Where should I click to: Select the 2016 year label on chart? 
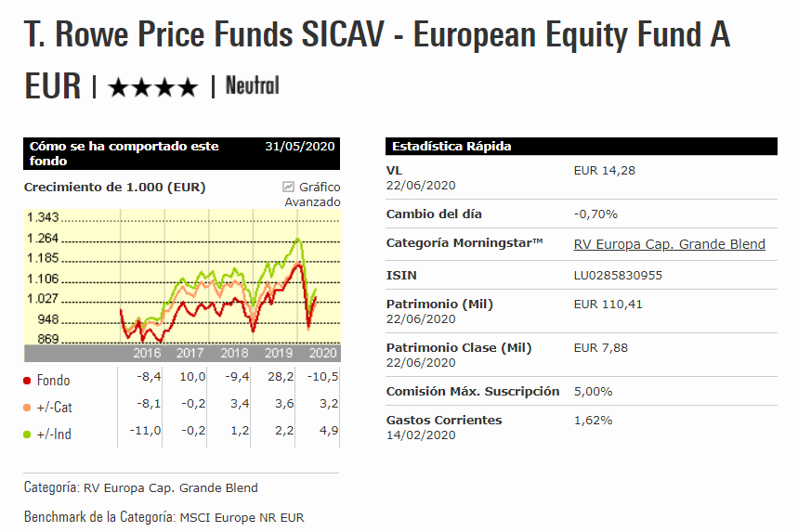point(149,354)
